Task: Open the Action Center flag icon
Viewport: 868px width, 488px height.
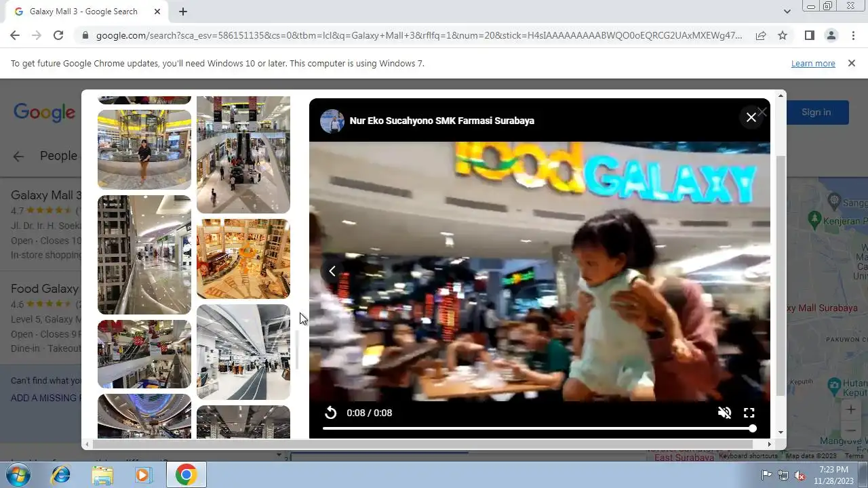Action: coord(767,475)
